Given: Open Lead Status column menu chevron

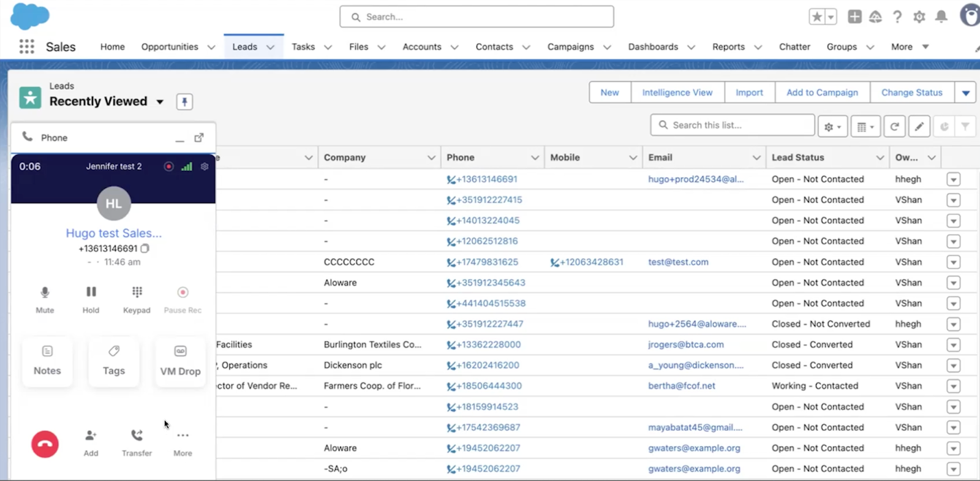Looking at the screenshot, I should (880, 157).
